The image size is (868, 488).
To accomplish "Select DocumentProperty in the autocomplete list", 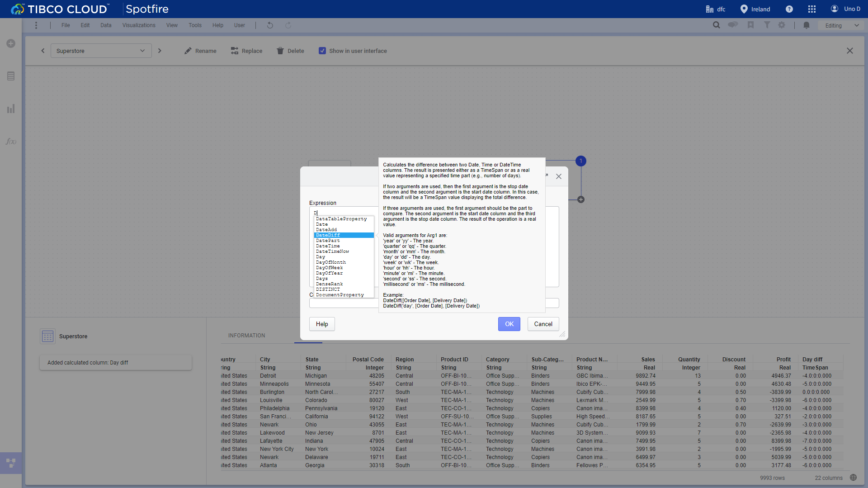I will point(344,295).
